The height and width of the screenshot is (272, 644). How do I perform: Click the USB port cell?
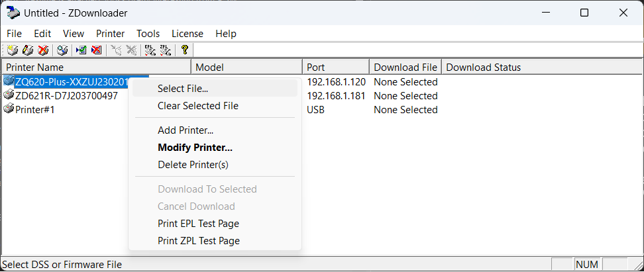click(x=315, y=110)
